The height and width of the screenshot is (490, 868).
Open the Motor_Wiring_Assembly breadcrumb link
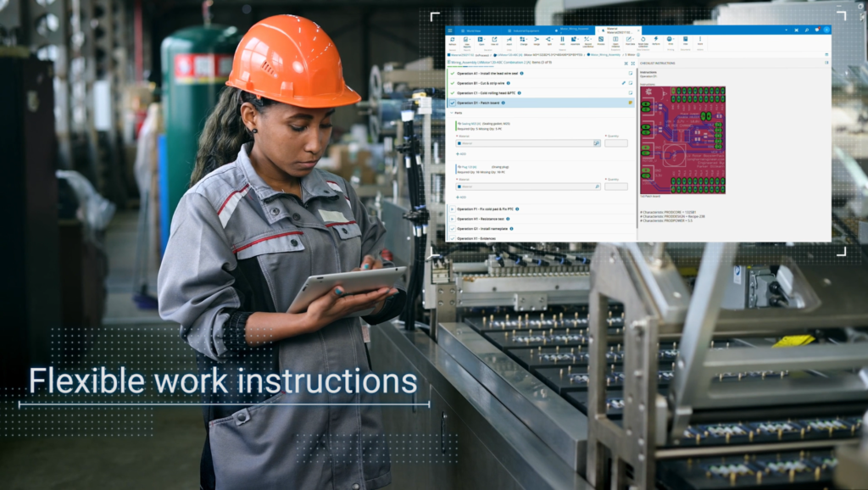605,54
